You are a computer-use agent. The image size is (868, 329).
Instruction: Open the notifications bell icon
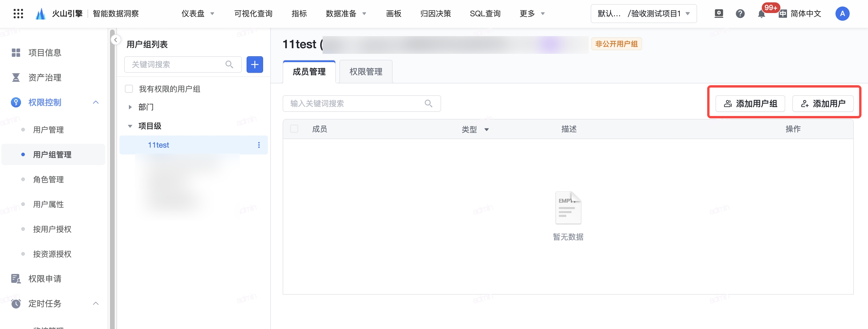pos(761,14)
